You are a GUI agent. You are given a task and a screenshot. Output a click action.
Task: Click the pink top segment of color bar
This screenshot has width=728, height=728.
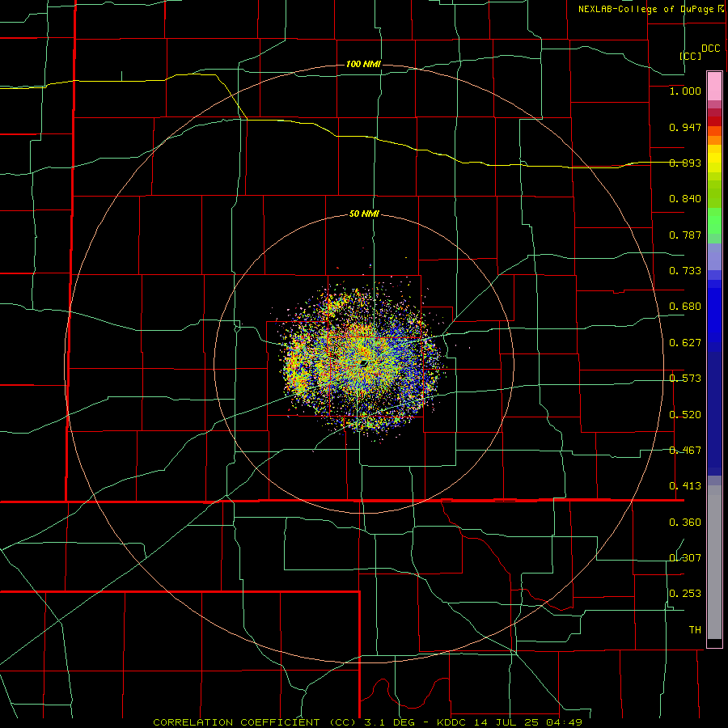tap(714, 87)
